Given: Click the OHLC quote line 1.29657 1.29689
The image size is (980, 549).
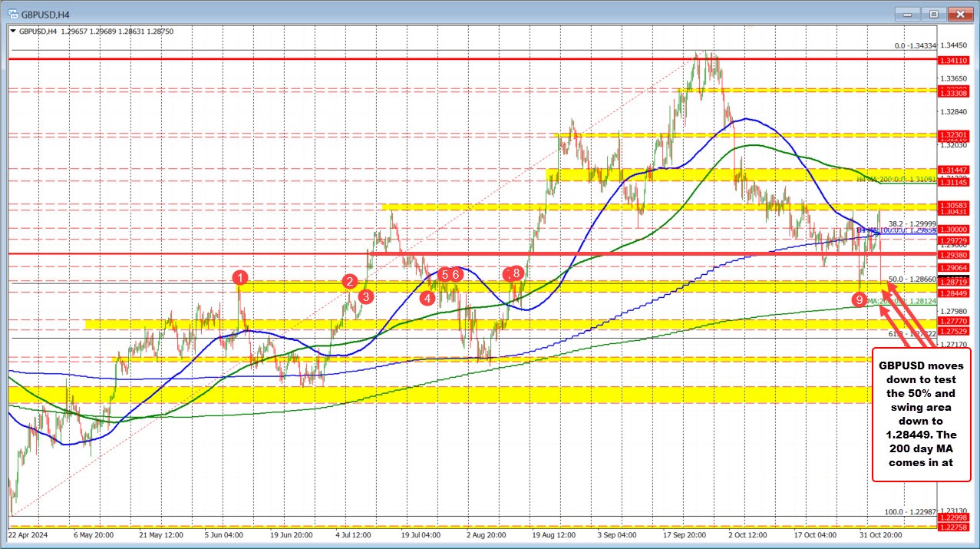Looking at the screenshot, I should [97, 31].
